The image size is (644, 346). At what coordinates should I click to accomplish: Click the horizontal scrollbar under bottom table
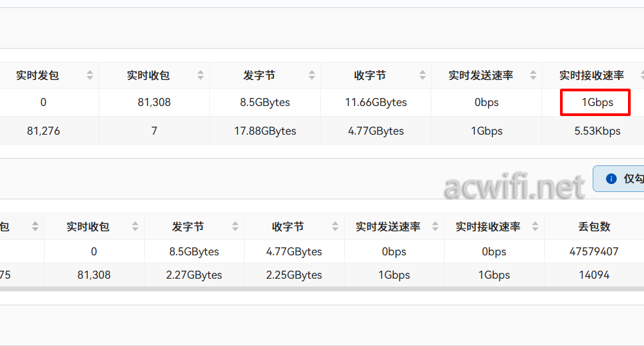(x=322, y=289)
